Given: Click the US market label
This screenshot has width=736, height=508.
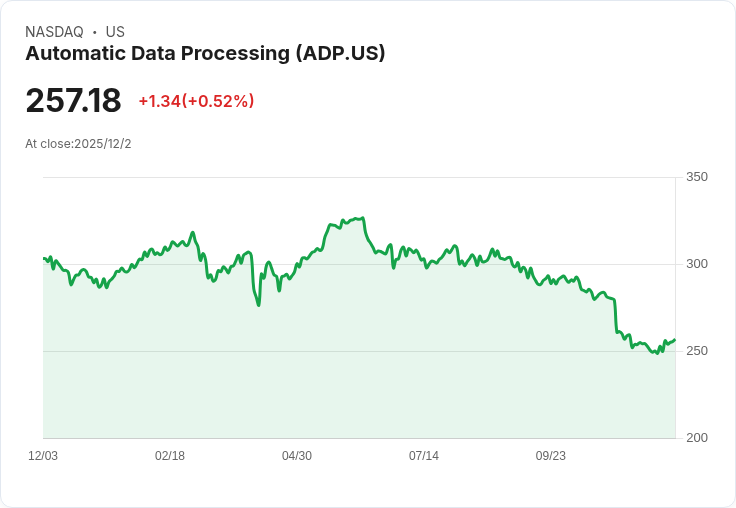Looking at the screenshot, I should point(115,32).
